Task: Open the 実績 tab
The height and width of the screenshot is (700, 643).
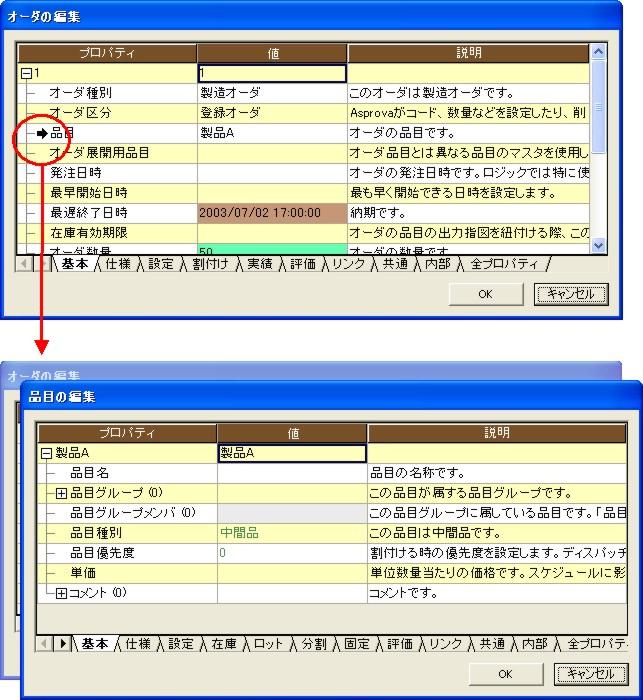Action: (260, 264)
